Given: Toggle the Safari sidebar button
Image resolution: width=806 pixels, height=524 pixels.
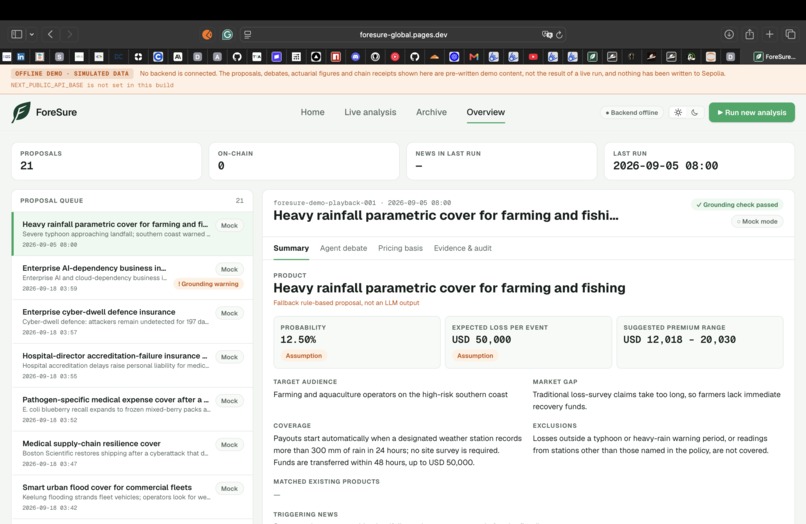Looking at the screenshot, I should pos(16,34).
